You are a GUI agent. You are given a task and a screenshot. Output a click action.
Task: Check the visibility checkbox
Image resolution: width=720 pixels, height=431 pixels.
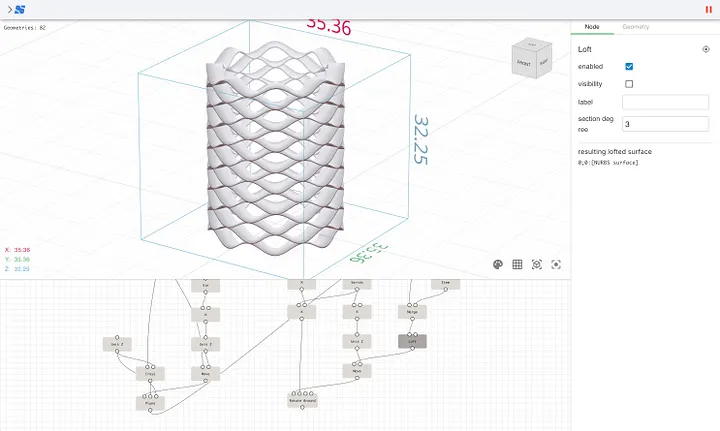[x=629, y=84]
